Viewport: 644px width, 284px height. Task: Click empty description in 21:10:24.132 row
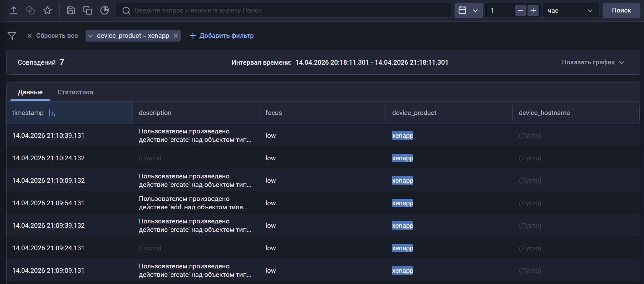(x=150, y=158)
